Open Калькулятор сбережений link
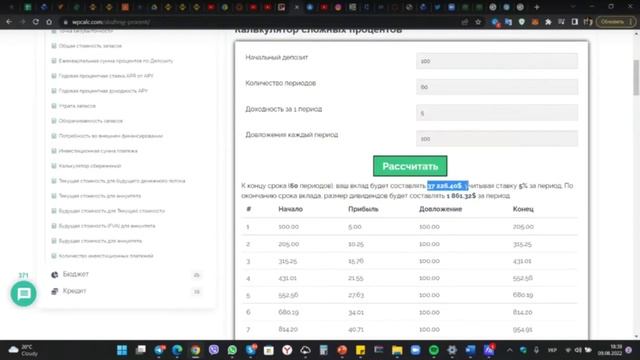The width and height of the screenshot is (640, 360). click(90, 166)
